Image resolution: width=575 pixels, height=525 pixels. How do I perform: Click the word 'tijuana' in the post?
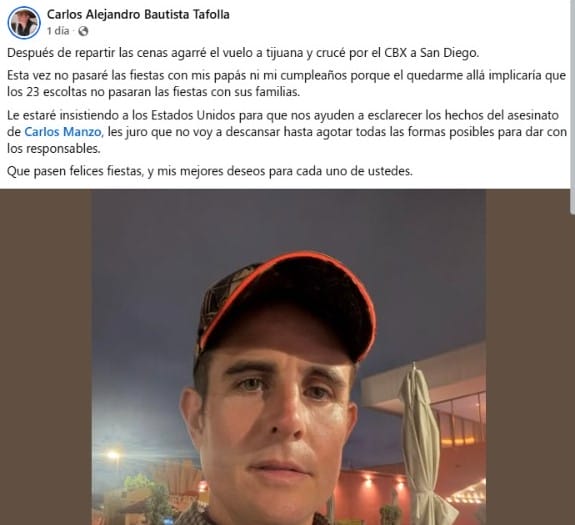283,53
